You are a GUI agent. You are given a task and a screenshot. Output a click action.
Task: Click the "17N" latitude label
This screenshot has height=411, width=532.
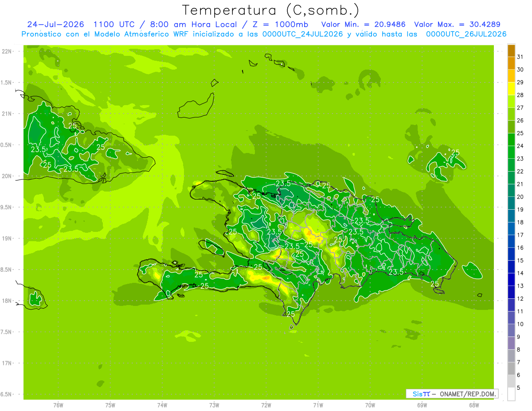pos(8,363)
